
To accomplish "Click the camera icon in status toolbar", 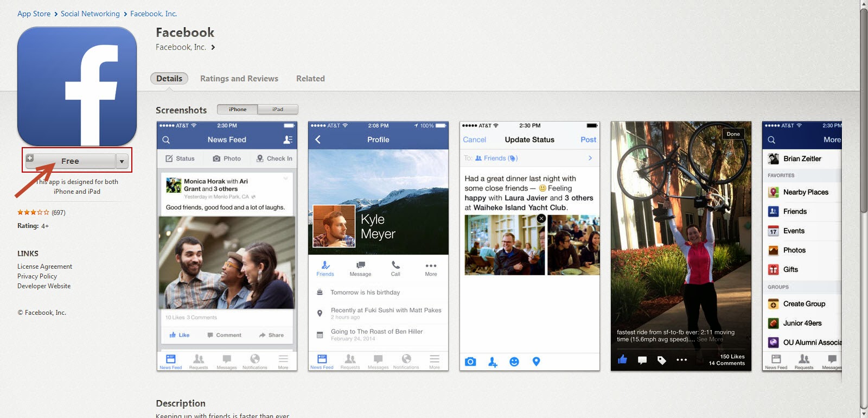I will click(470, 362).
